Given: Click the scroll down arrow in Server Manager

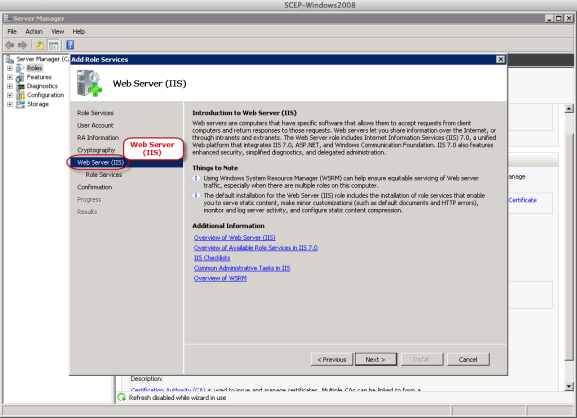Looking at the screenshot, I should click(569, 386).
